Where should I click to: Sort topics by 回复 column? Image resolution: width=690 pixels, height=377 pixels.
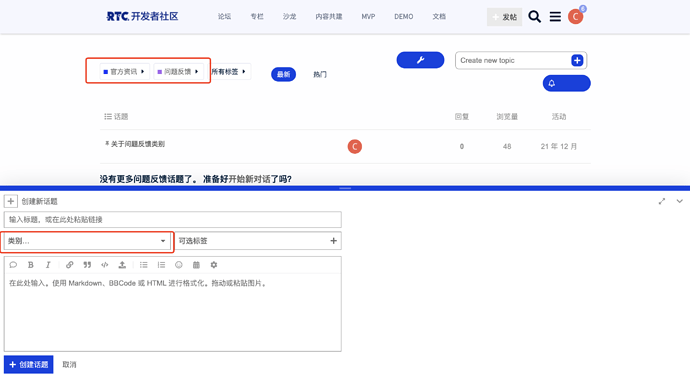pos(462,117)
